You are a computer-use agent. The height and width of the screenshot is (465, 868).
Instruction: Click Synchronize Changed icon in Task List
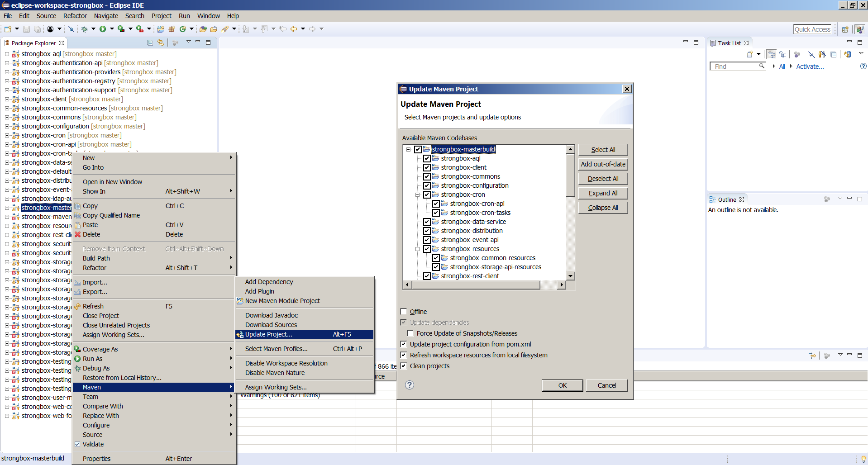click(x=847, y=54)
